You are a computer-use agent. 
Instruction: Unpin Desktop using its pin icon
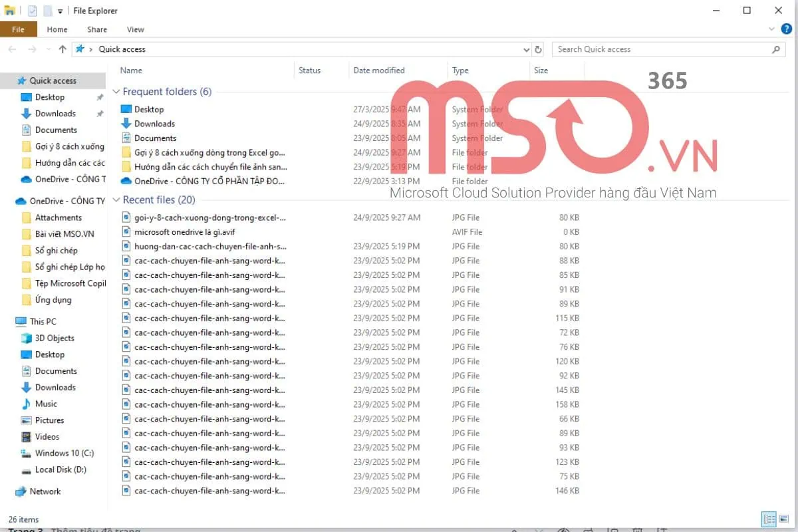[x=100, y=97]
